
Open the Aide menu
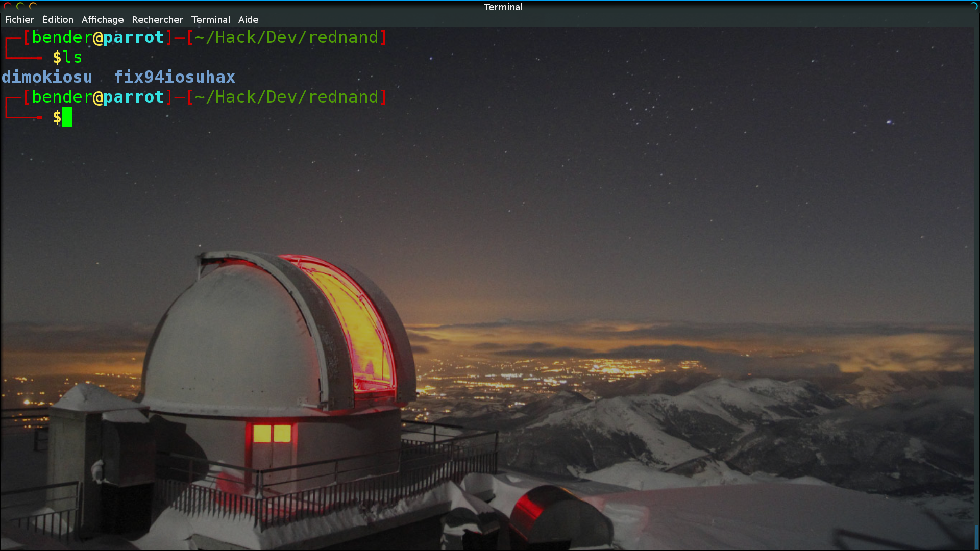click(x=249, y=20)
